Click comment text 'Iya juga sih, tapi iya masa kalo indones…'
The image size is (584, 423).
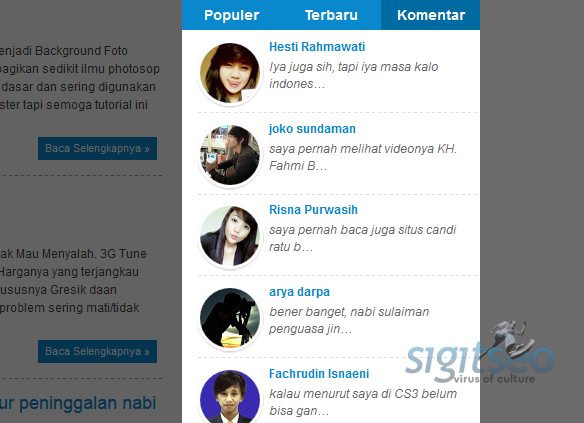(x=353, y=75)
